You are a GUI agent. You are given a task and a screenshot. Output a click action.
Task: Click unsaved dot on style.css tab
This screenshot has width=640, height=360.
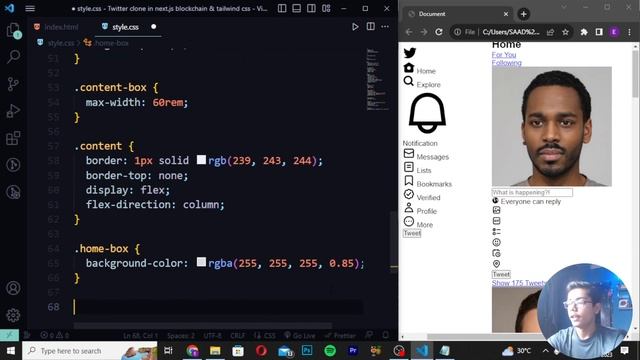153,27
